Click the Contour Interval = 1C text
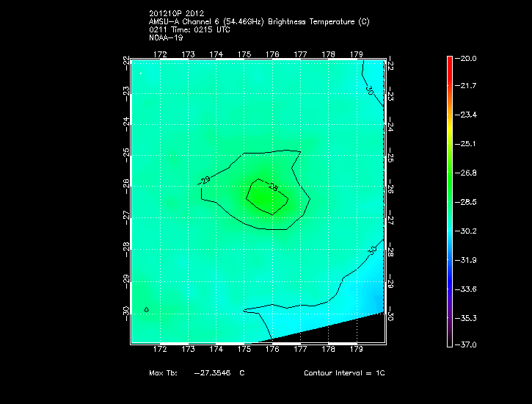The image size is (532, 404). pos(344,373)
